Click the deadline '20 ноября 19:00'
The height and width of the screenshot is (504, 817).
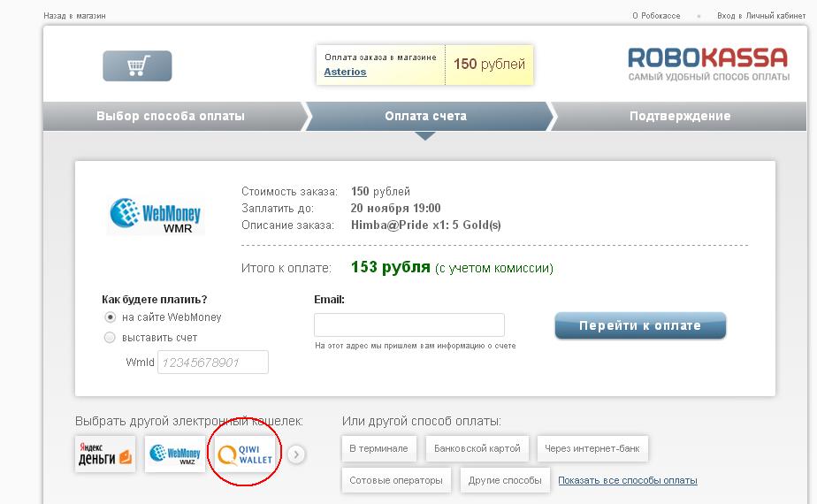coord(395,209)
